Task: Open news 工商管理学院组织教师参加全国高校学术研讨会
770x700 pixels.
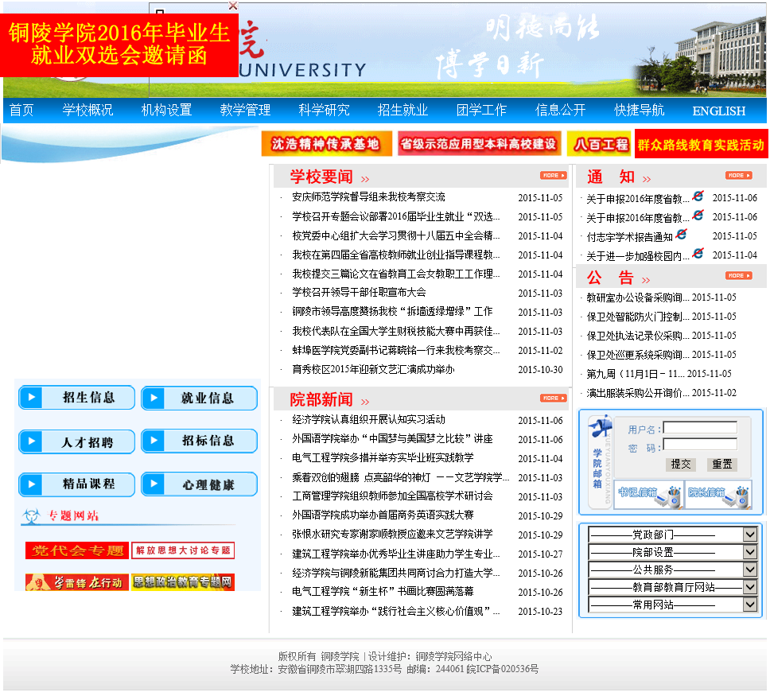Action: [392, 496]
